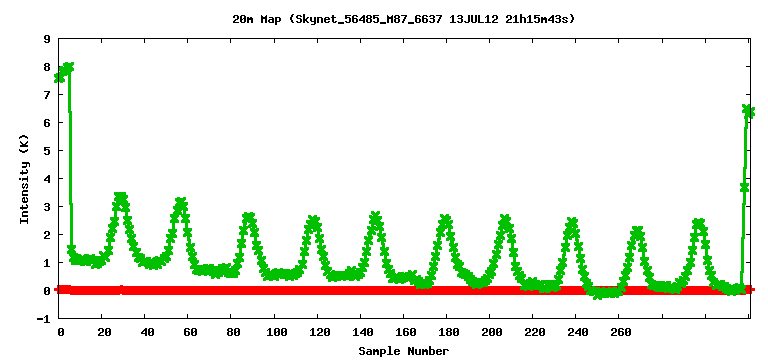Screen dimensions: 768x360
Task: Click the green peak near sample 238
Action: coord(571,222)
